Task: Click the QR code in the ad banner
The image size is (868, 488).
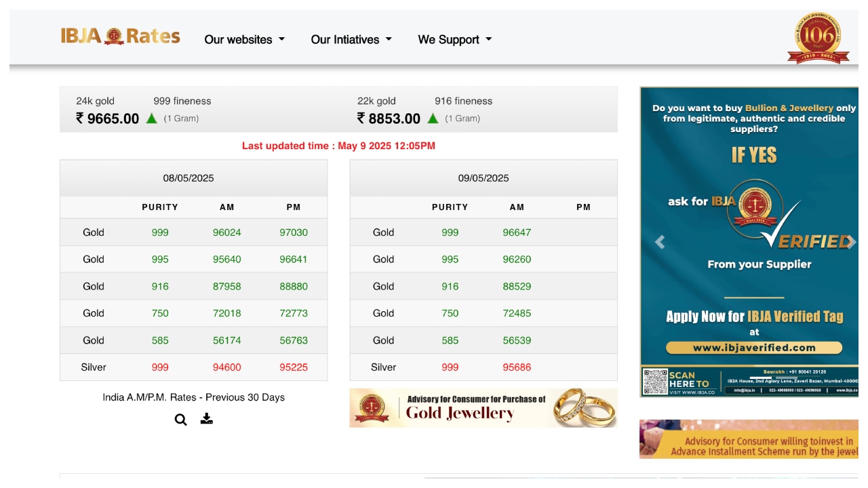Action: (654, 382)
